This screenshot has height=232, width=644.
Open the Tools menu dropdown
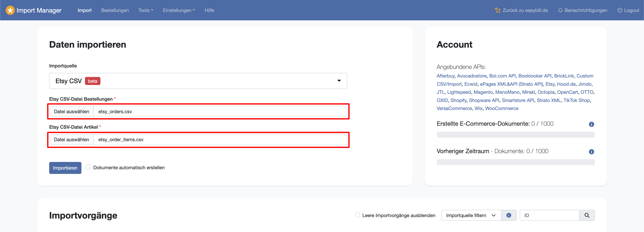146,10
